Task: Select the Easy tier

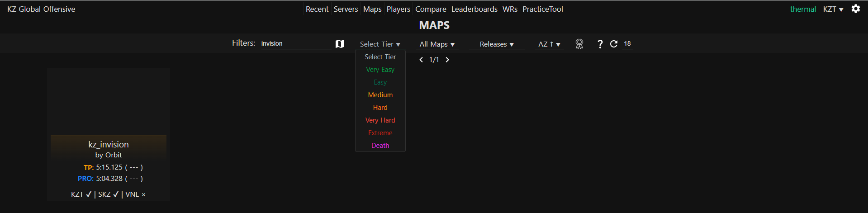Action: coord(380,82)
